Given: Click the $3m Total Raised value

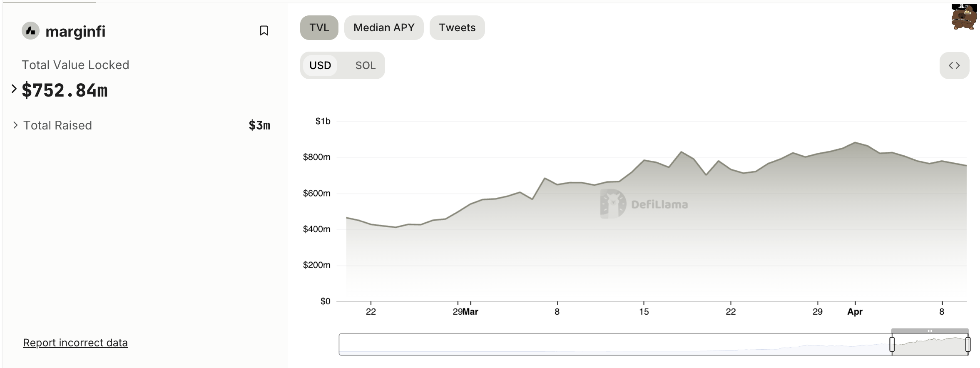Looking at the screenshot, I should click(x=259, y=125).
